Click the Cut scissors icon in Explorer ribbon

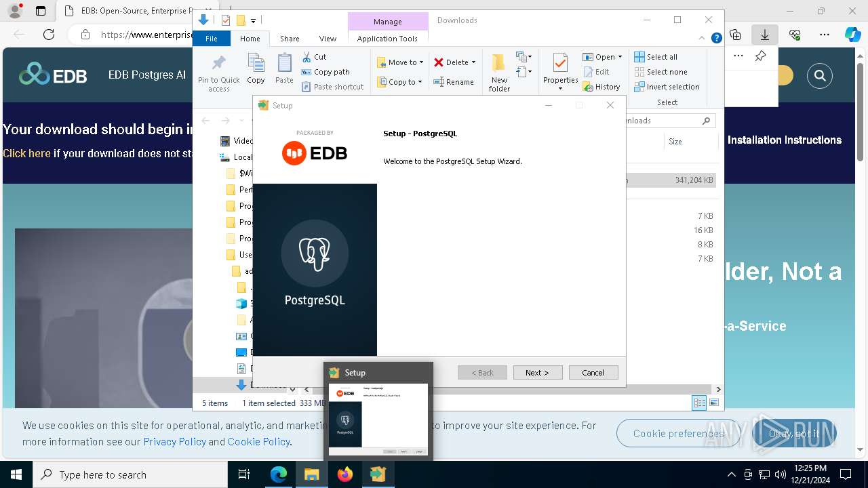(307, 57)
